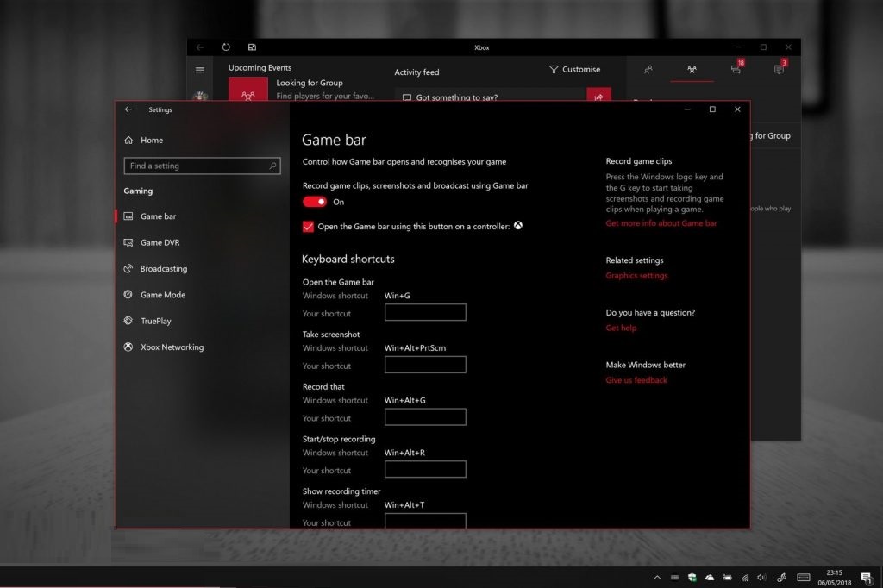
Task: Click the Win+G shortcut text
Action: click(x=397, y=296)
